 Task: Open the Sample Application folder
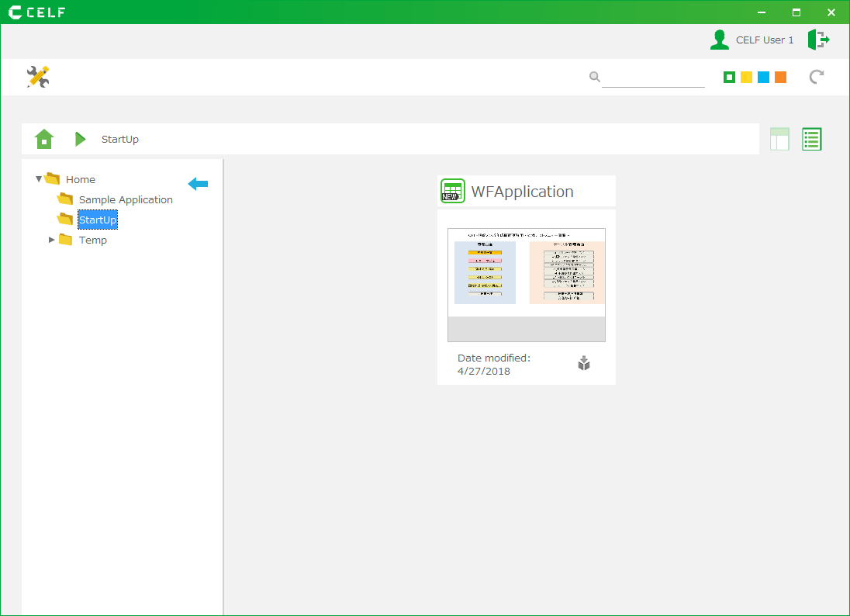[126, 199]
